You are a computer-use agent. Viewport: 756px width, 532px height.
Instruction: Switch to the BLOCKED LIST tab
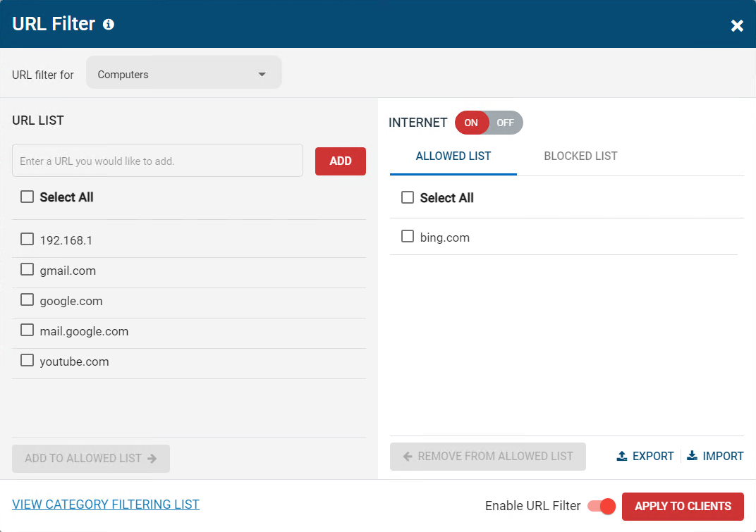pyautogui.click(x=580, y=156)
